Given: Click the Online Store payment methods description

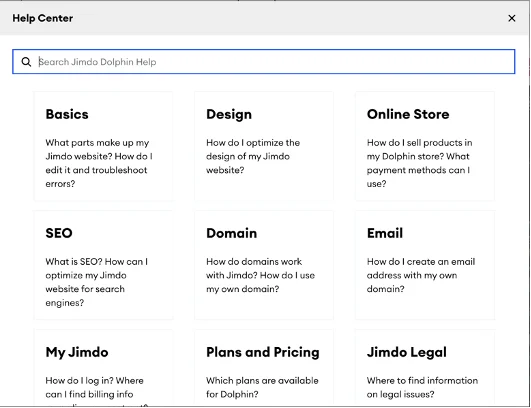Looking at the screenshot, I should coord(420,163).
